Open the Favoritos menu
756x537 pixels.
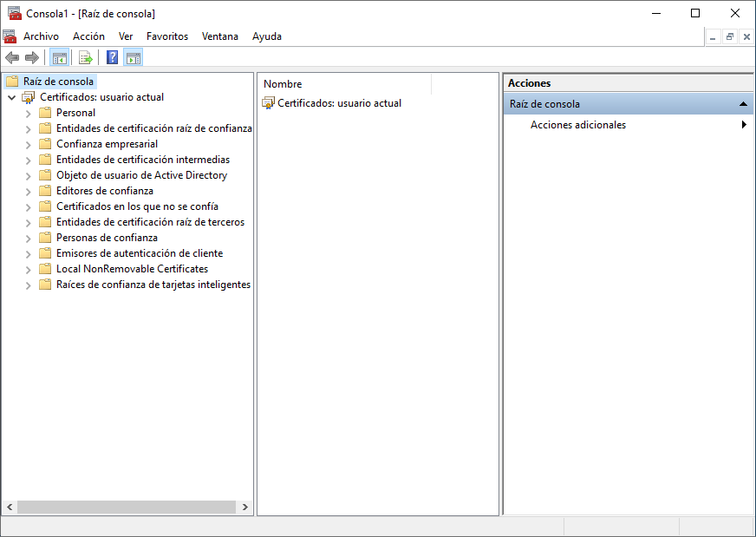tap(166, 36)
